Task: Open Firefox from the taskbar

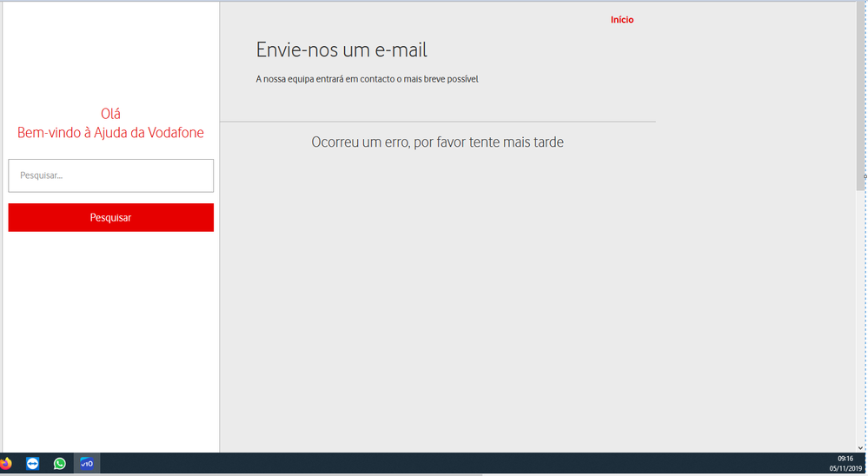Action: tap(6, 464)
